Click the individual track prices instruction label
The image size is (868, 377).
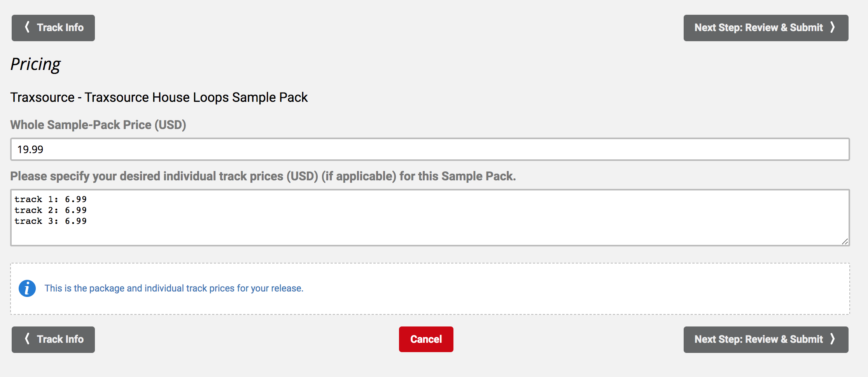pos(263,176)
